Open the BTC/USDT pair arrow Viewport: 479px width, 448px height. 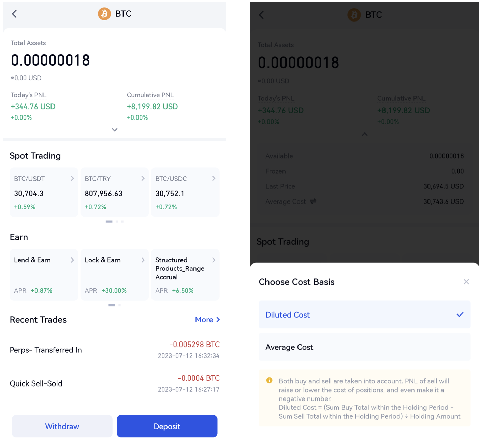(72, 178)
